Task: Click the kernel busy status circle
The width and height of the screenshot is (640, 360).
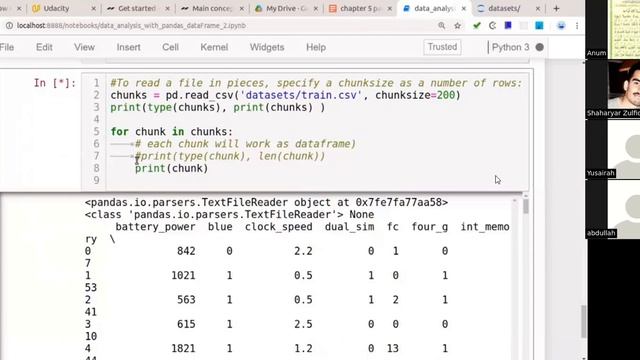Action: (x=540, y=47)
